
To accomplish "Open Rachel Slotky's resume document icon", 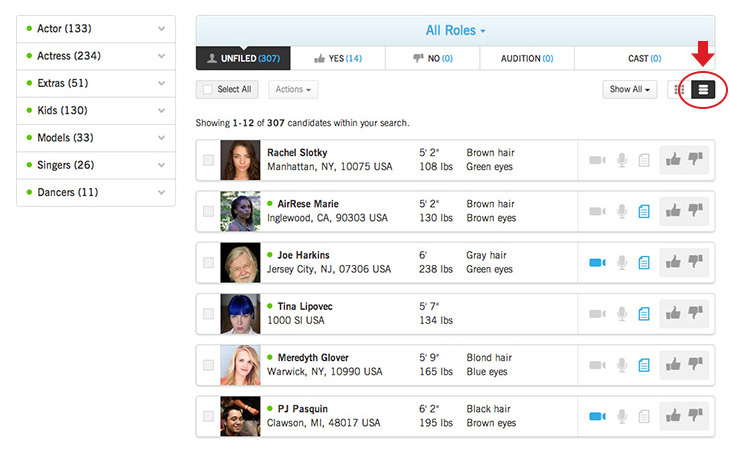I will point(644,160).
